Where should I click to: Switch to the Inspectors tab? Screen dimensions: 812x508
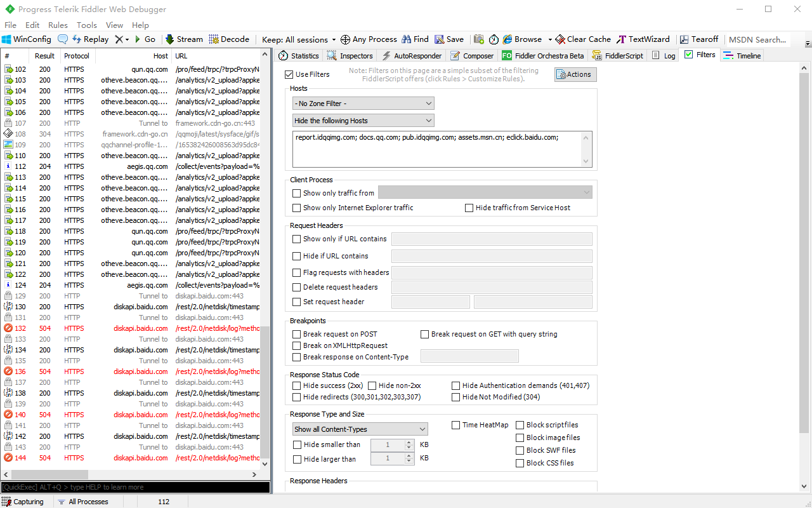point(350,56)
